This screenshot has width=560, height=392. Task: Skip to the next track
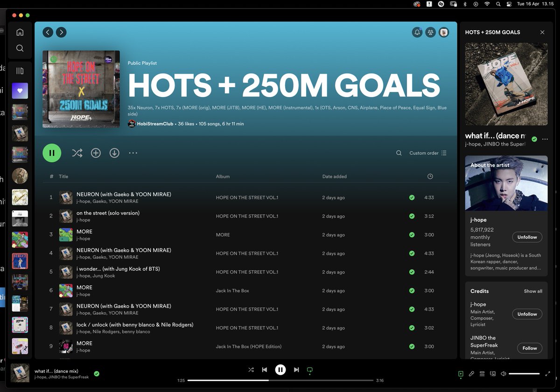pos(296,370)
